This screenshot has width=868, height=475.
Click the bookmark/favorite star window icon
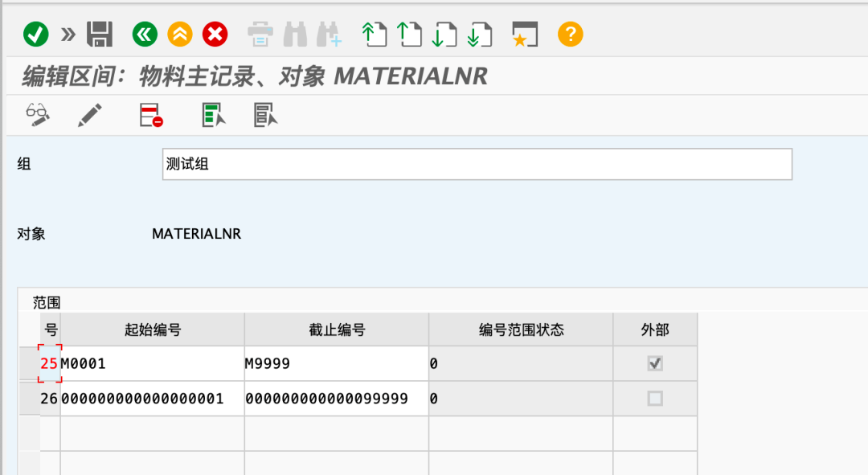point(525,35)
